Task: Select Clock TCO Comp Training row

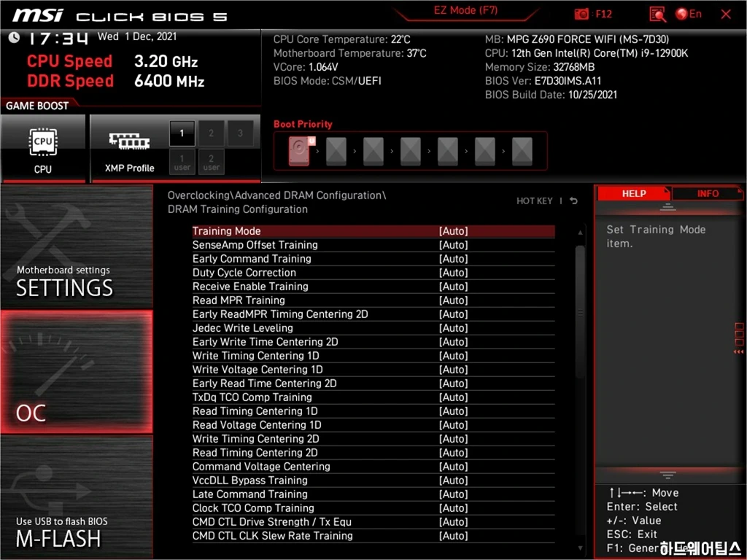Action: (373, 507)
